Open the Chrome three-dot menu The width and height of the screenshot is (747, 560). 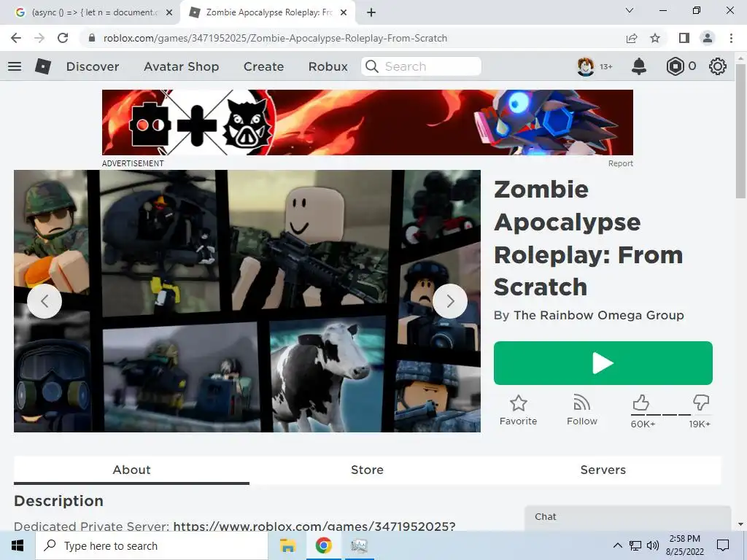731,38
